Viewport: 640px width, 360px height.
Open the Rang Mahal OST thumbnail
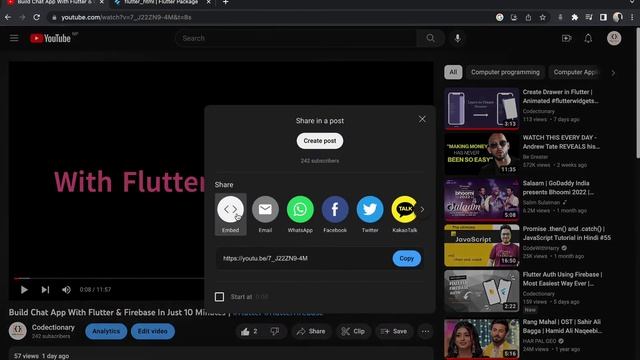(x=482, y=339)
